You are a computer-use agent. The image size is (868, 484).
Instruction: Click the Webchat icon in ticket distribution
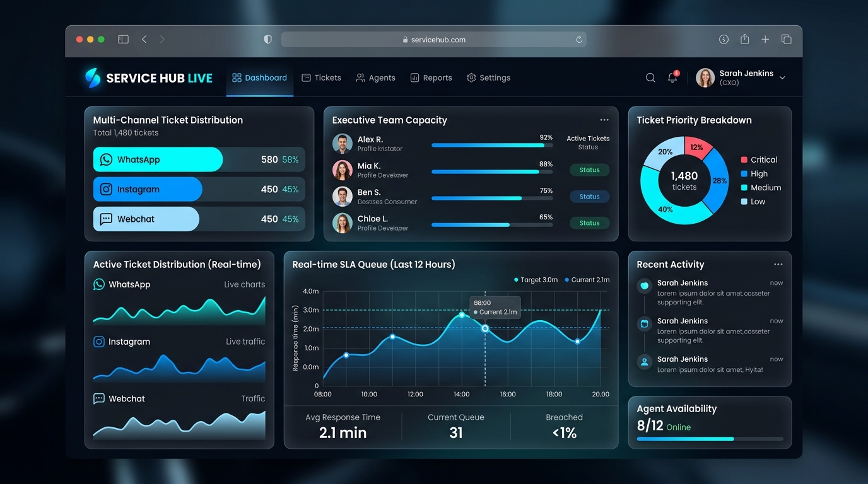tap(106, 219)
